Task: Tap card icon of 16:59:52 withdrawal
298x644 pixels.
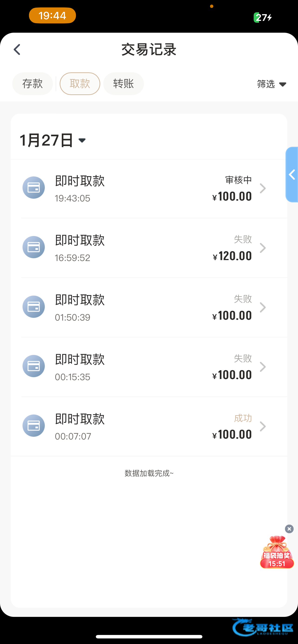Action: 33,247
